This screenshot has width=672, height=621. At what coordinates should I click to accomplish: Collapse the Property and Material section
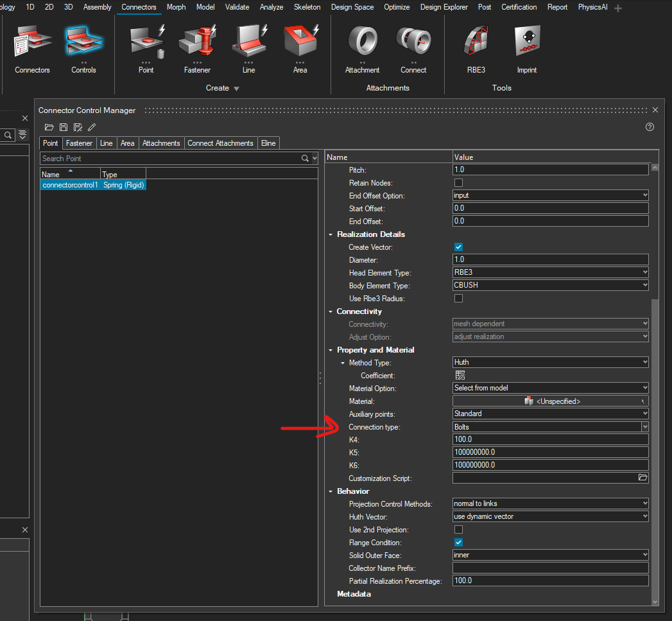331,351
